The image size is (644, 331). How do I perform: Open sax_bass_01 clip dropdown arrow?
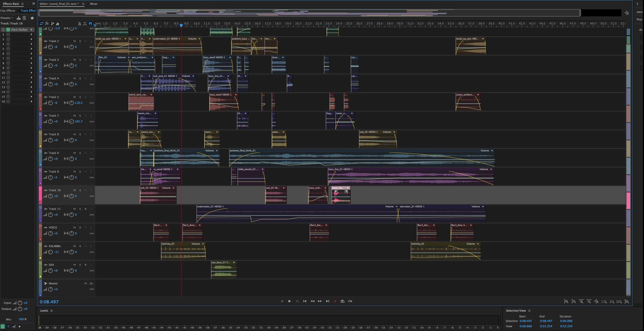coord(234,263)
